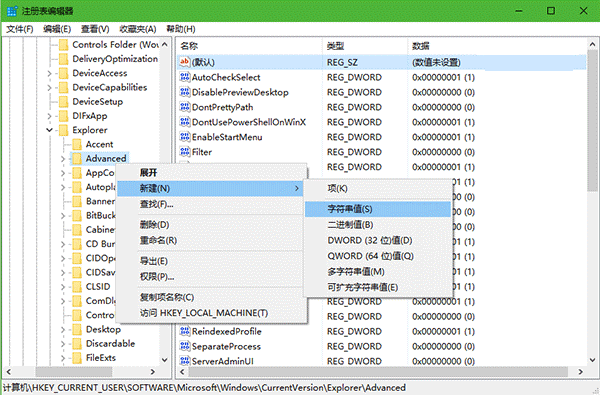Create new 项(K) from submenu
This screenshot has width=600, height=395.
tap(378, 188)
